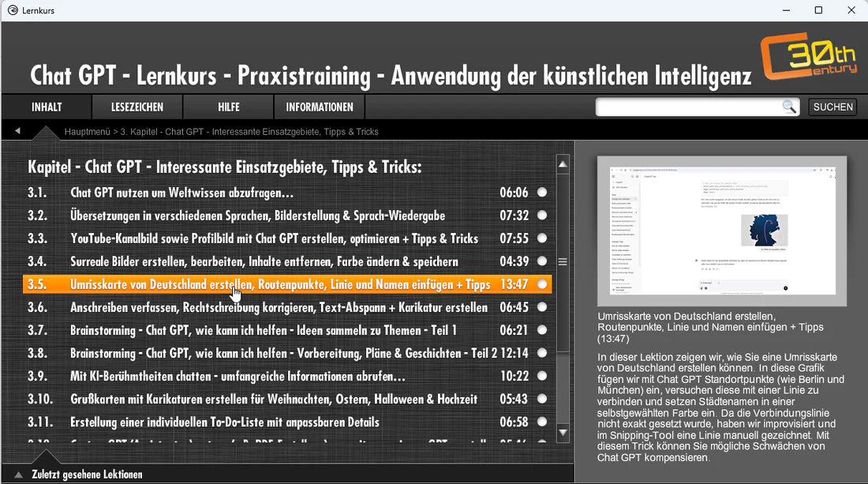868x484 pixels.
Task: Expand the Zuletzt gesehene Lektionen panel
Action: 19,475
